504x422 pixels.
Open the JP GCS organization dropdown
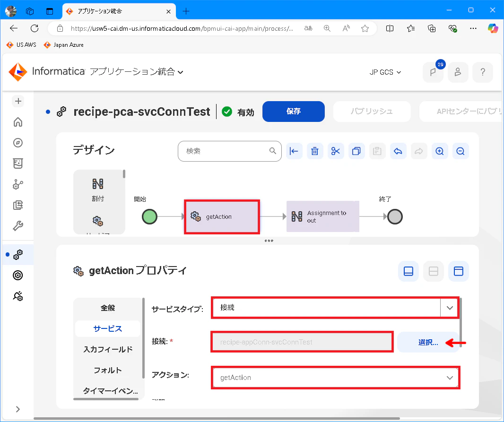click(x=385, y=72)
